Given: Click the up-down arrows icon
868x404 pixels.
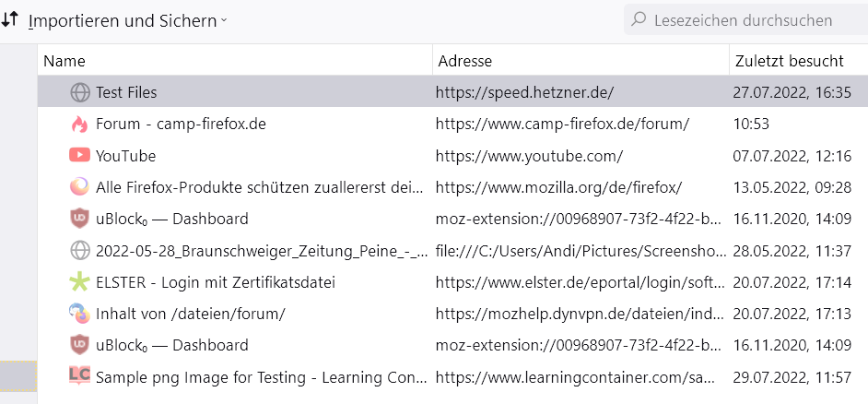Looking at the screenshot, I should coord(11,20).
